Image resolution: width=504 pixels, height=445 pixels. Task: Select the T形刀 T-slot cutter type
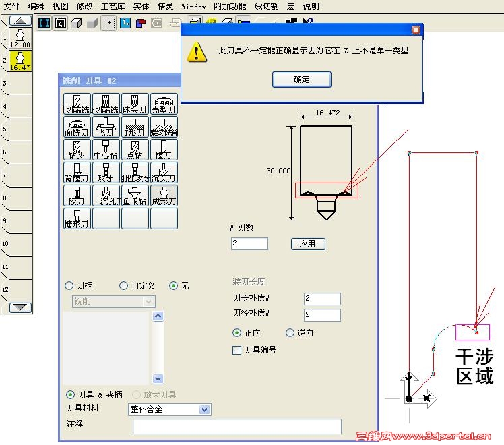click(x=135, y=127)
